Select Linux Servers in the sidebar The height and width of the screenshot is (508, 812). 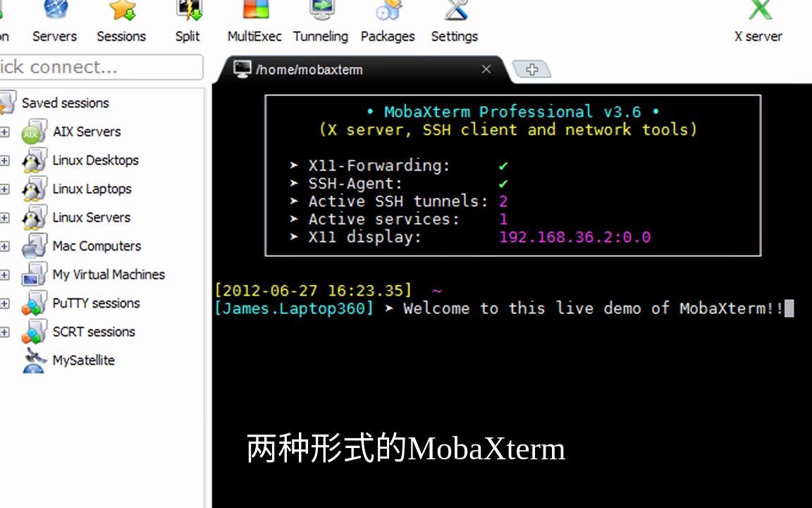(x=91, y=217)
